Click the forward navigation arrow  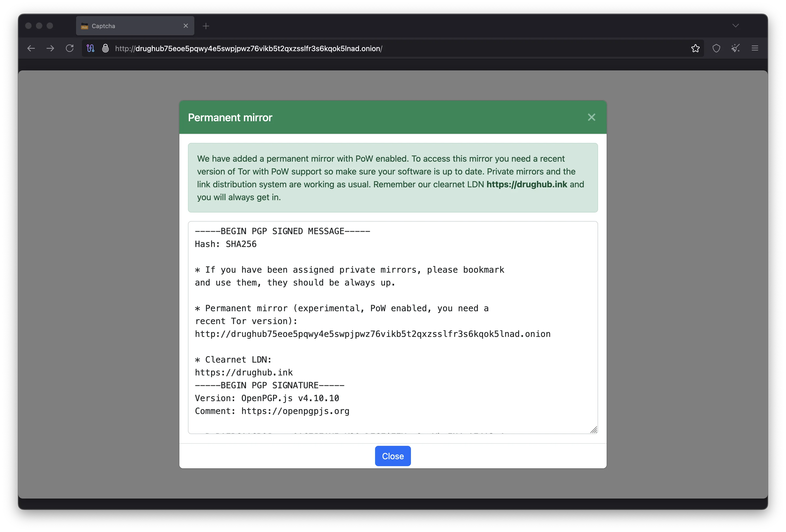point(50,48)
